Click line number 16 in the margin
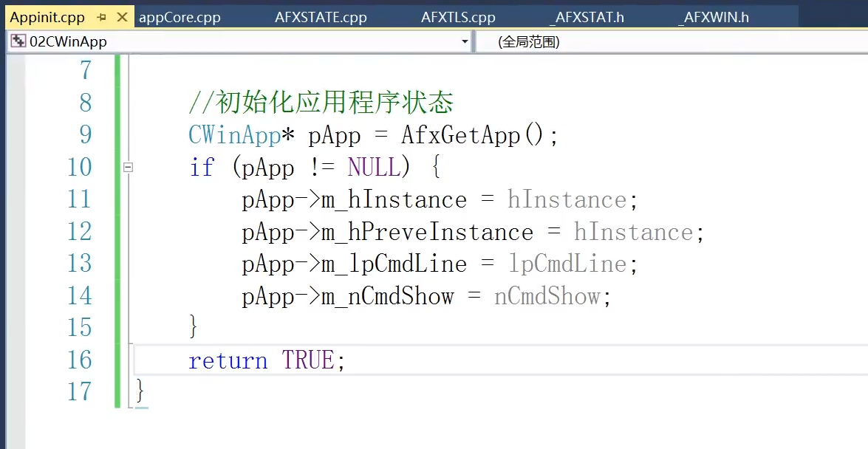This screenshot has width=868, height=449. point(79,360)
